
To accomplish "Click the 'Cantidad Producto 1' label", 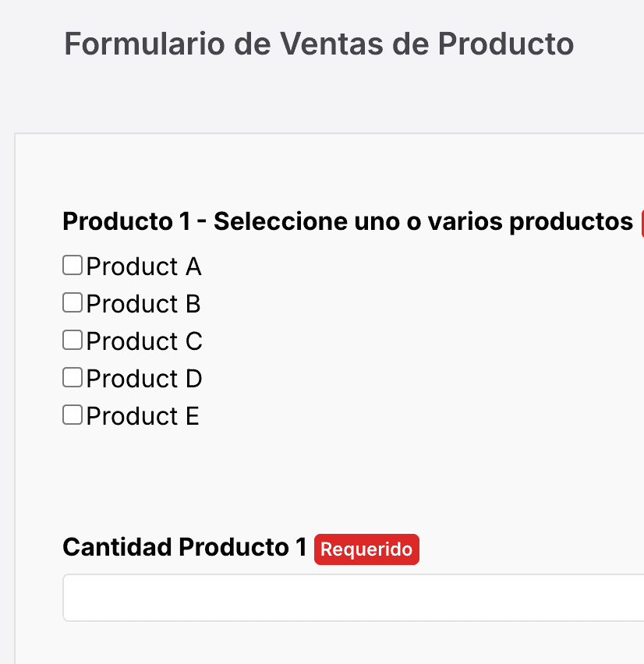I will (186, 547).
